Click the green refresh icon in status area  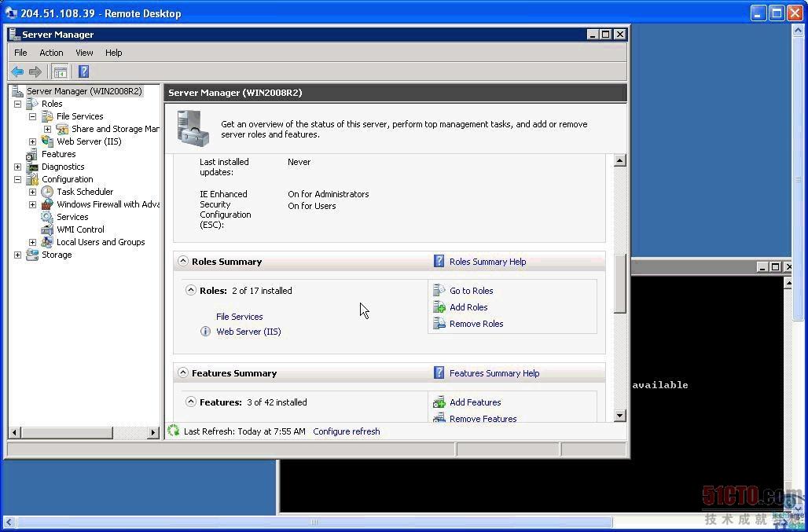(174, 431)
